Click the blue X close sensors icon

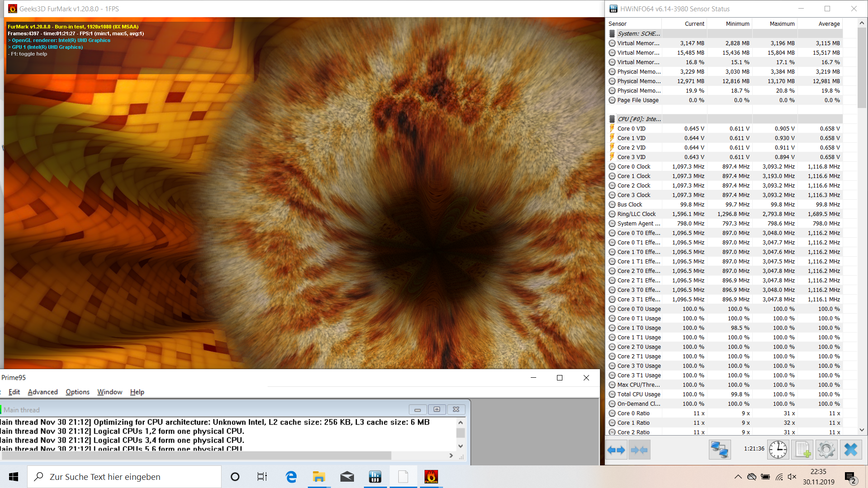(x=850, y=450)
